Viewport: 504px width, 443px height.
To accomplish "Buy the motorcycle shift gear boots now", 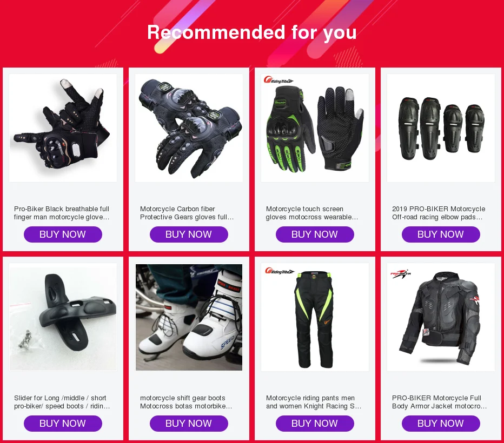I will tap(189, 424).
